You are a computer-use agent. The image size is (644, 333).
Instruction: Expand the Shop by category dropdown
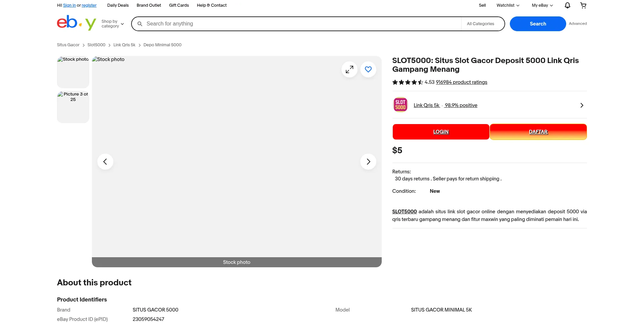coord(113,24)
